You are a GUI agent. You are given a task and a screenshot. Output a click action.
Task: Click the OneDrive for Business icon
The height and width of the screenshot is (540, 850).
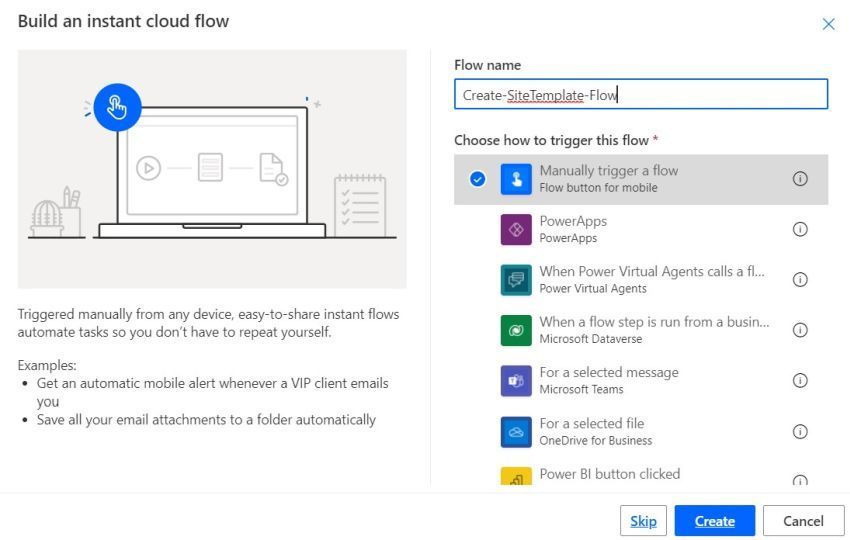point(516,432)
